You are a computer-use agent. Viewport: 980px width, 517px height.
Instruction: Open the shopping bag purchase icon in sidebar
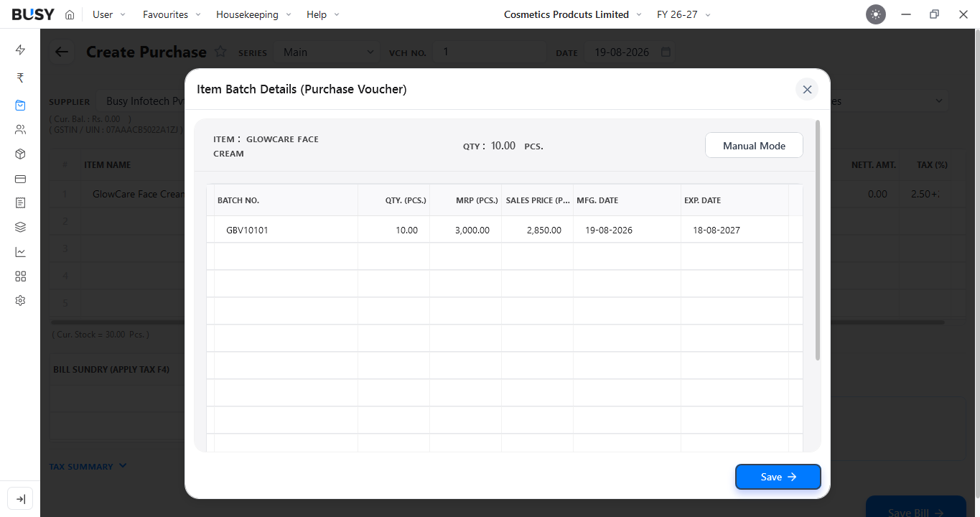tap(20, 106)
